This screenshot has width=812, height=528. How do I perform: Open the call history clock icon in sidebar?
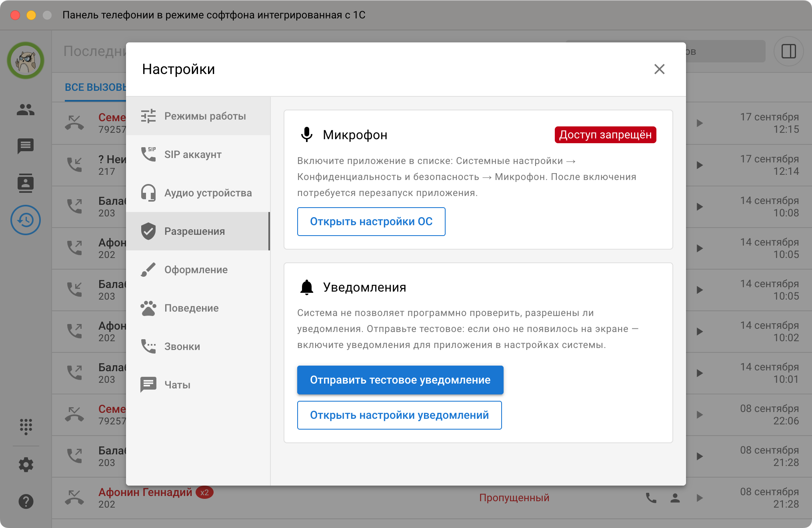point(26,220)
